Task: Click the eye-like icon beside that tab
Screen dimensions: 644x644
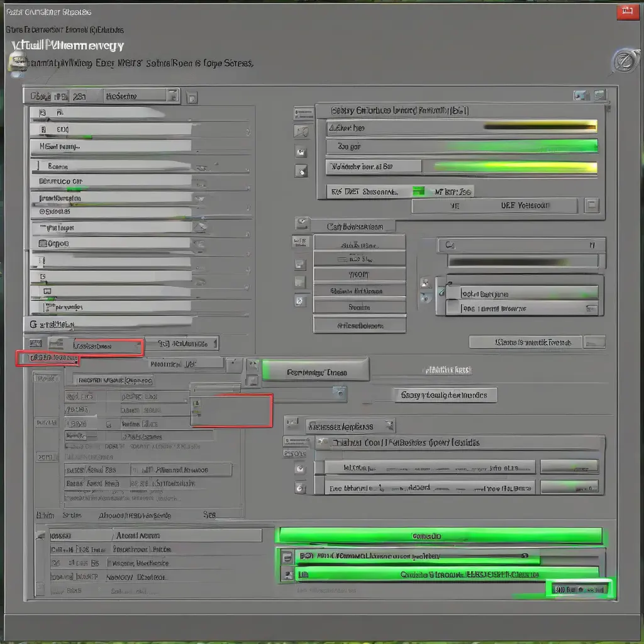Action: pos(303,223)
